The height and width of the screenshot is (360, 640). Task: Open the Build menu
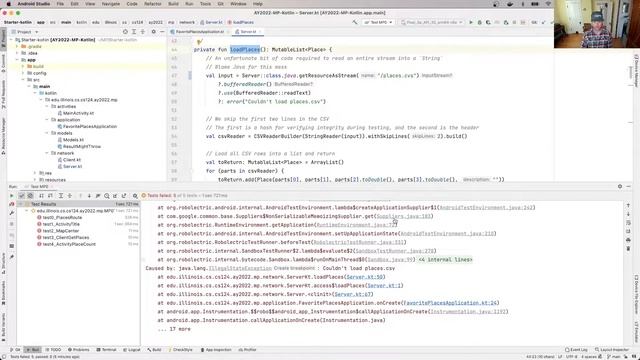point(173,4)
